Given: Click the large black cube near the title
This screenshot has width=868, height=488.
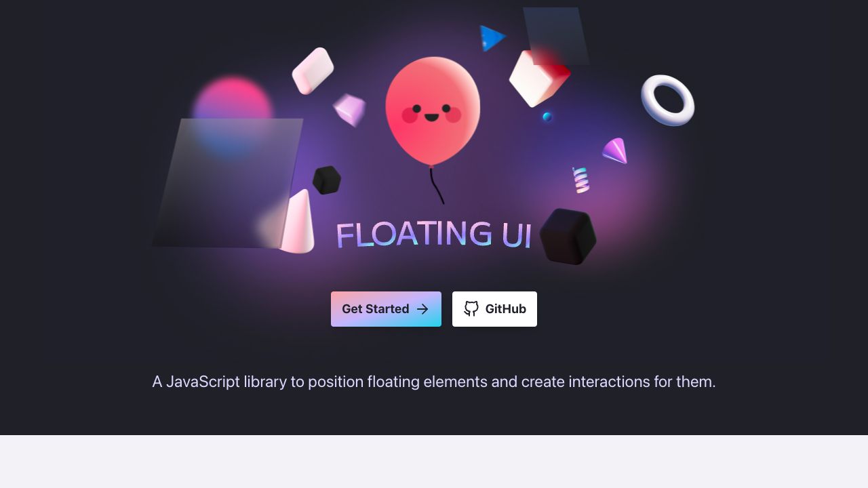Looking at the screenshot, I should point(568,237).
